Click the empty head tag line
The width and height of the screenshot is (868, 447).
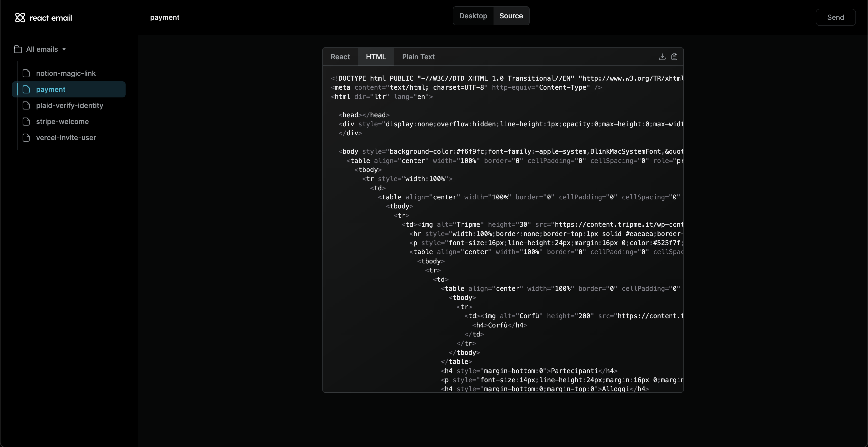pos(364,115)
